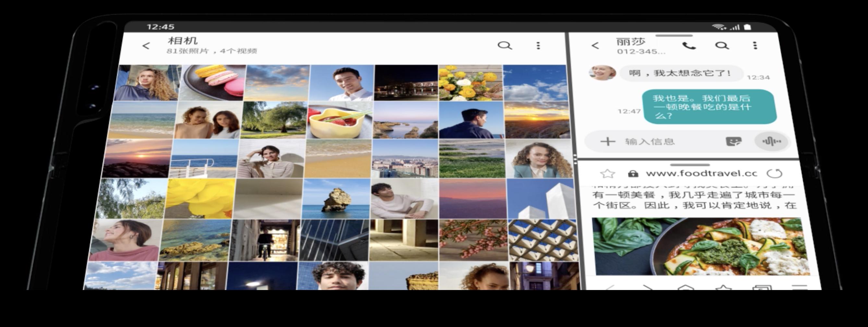Image resolution: width=868 pixels, height=327 pixels.
Task: Tap the cellular signal status icon
Action: [x=735, y=27]
